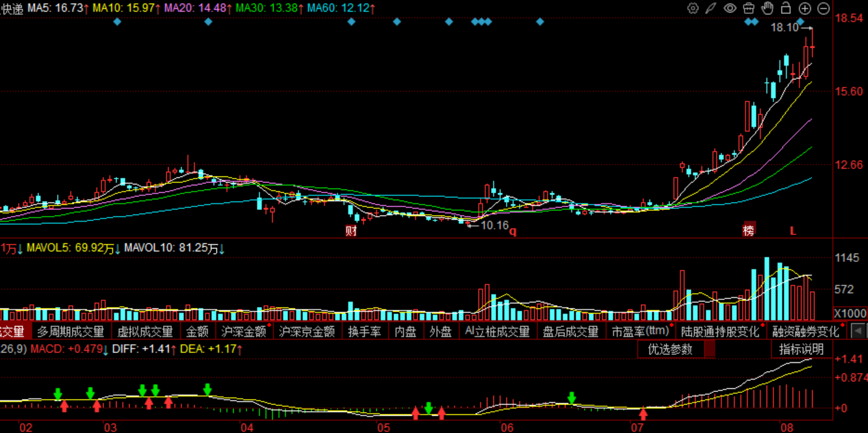Switch to 虚拟成交量 tab
Image resolution: width=868 pixels, height=433 pixels.
[145, 331]
